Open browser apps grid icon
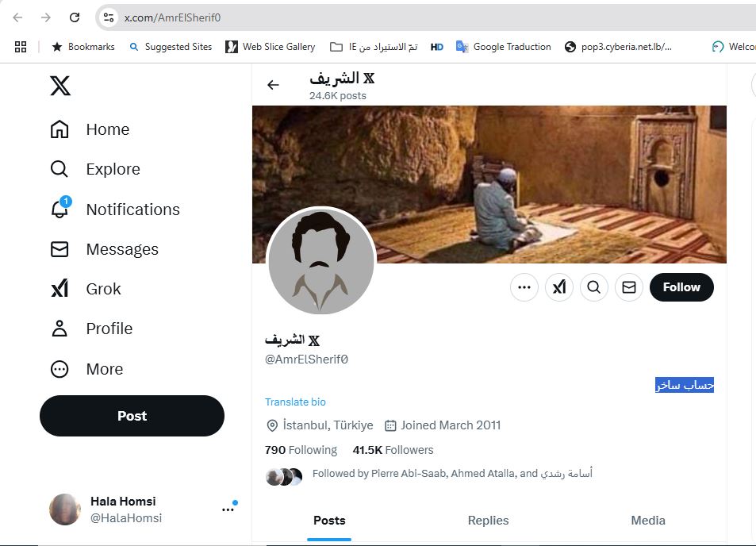Screen dimensions: 756x546 (21, 47)
